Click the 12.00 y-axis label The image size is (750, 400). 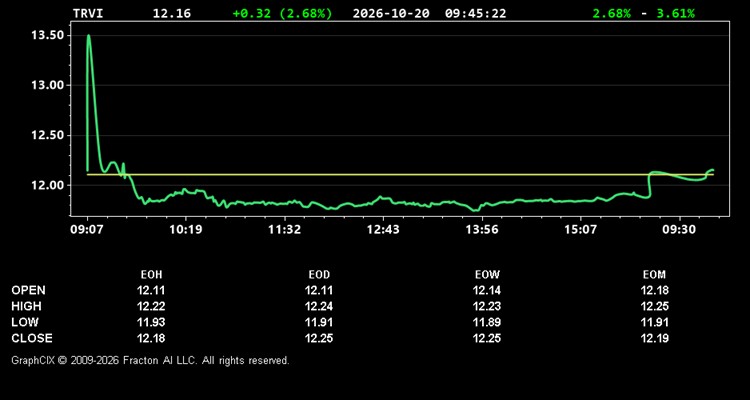click(x=47, y=185)
